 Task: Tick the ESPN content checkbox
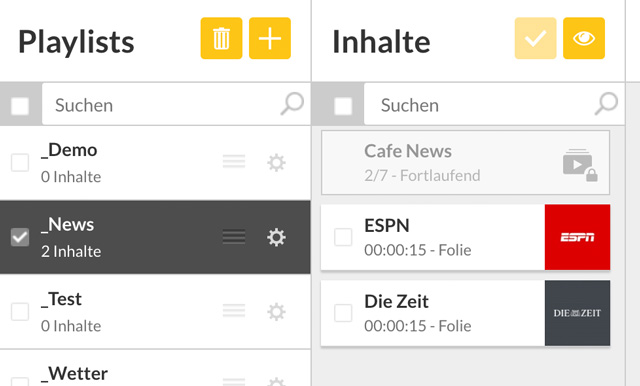[x=343, y=237]
